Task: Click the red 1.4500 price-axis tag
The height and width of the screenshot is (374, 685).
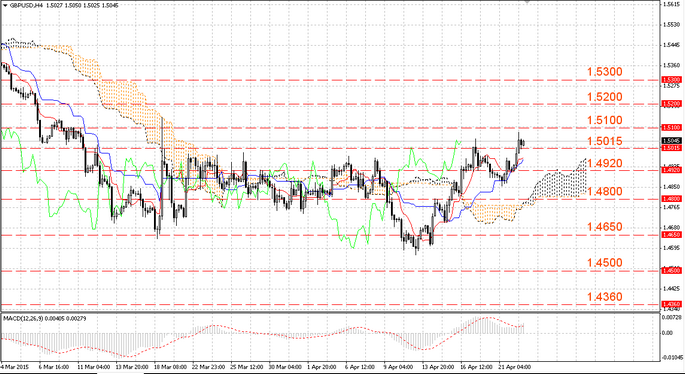Action: click(671, 271)
